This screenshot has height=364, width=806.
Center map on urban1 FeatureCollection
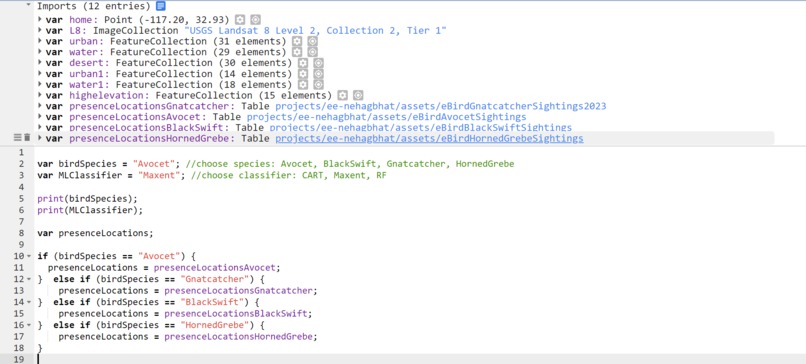tap(319, 74)
